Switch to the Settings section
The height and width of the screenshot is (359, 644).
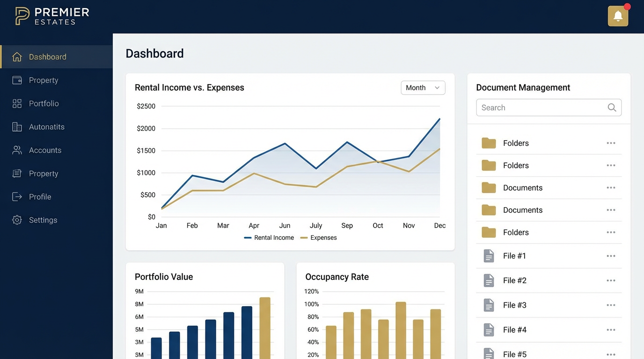click(x=43, y=220)
